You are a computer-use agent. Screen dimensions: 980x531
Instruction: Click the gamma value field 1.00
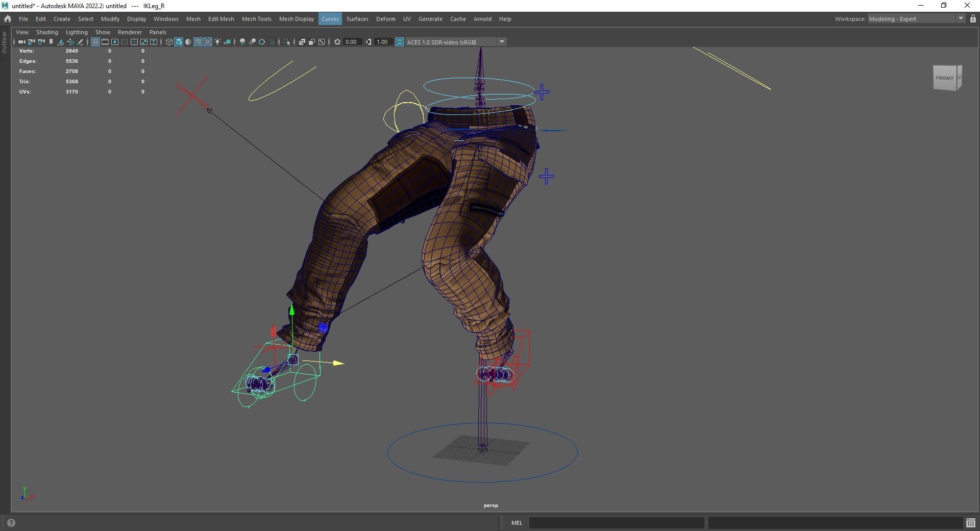point(383,42)
